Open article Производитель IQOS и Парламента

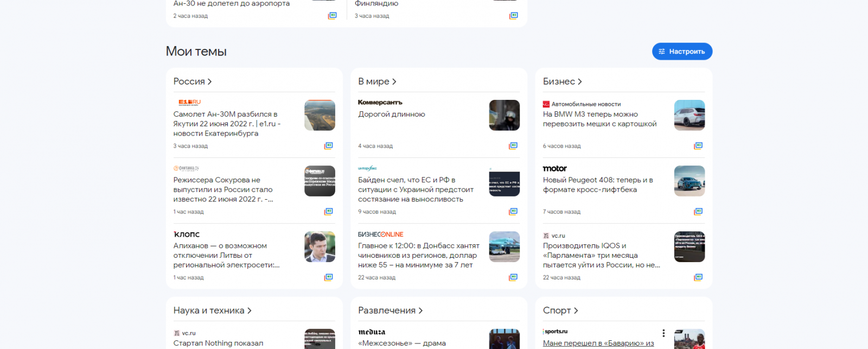tap(602, 255)
